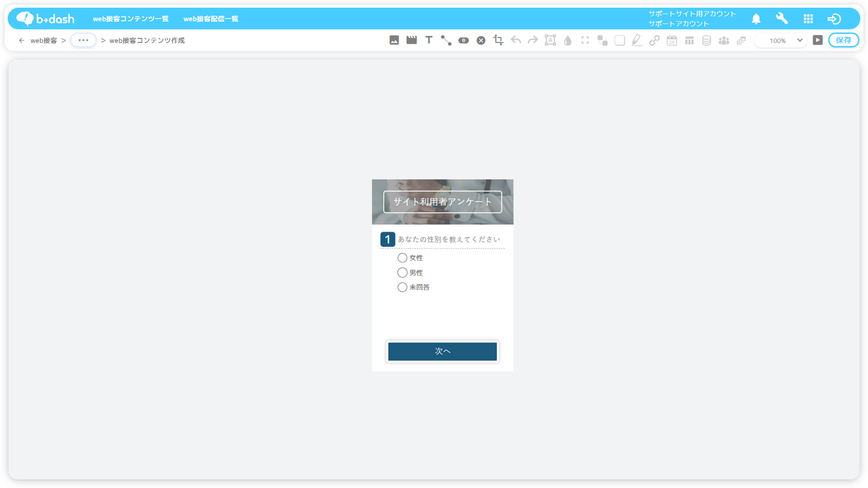Insert a close button element

coord(481,40)
